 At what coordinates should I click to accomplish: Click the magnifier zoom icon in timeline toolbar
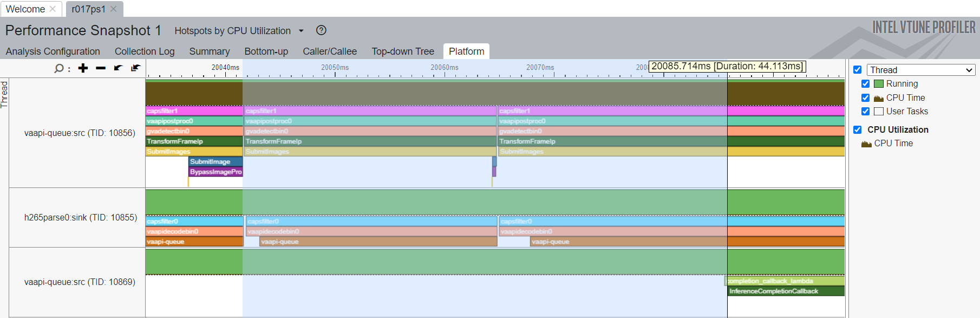coord(58,68)
